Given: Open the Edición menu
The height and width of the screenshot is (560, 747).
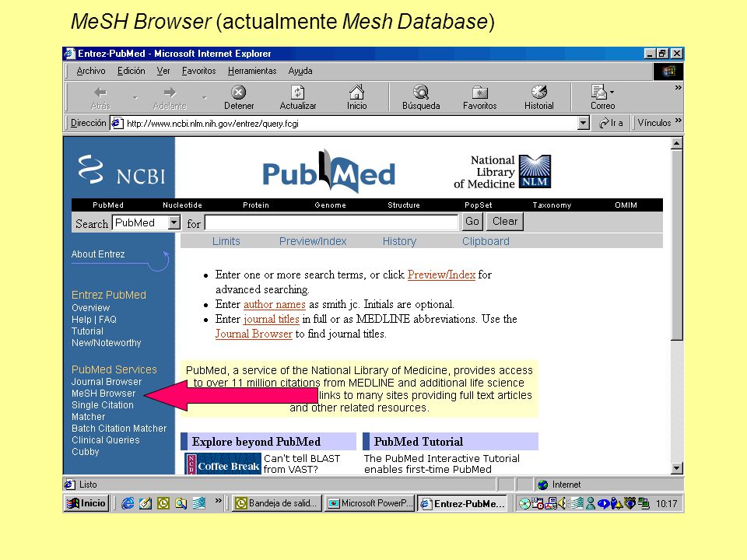Looking at the screenshot, I should click(131, 71).
